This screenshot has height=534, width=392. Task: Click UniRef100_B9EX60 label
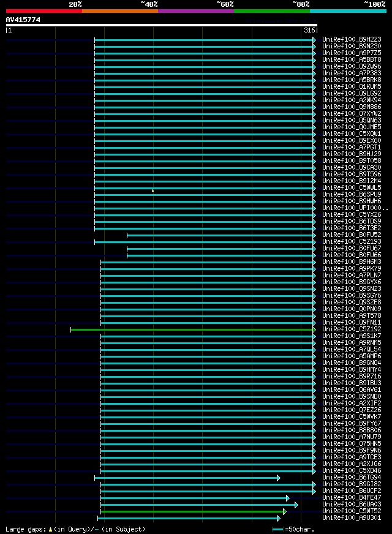coord(352,141)
